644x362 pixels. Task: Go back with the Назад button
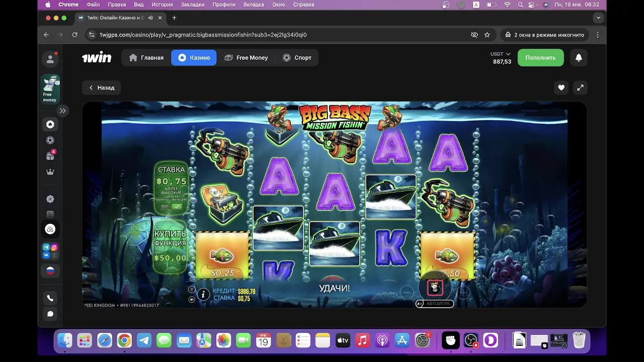[x=101, y=87]
